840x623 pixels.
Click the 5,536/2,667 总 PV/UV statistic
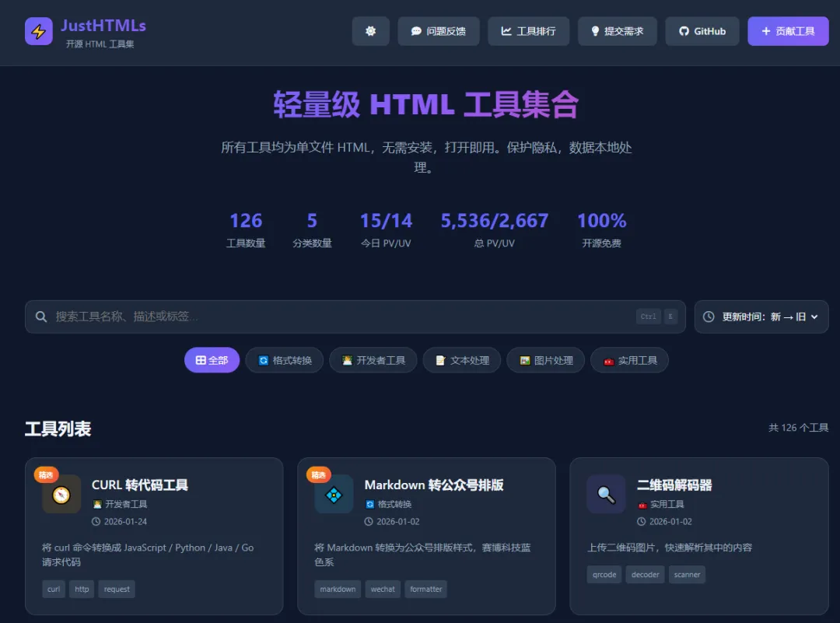point(494,229)
